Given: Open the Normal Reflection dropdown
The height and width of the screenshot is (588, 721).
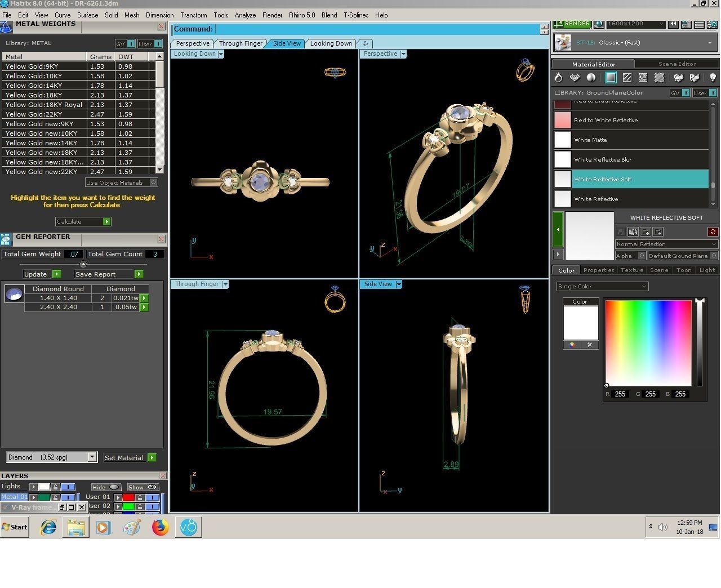Looking at the screenshot, I should tap(666, 244).
